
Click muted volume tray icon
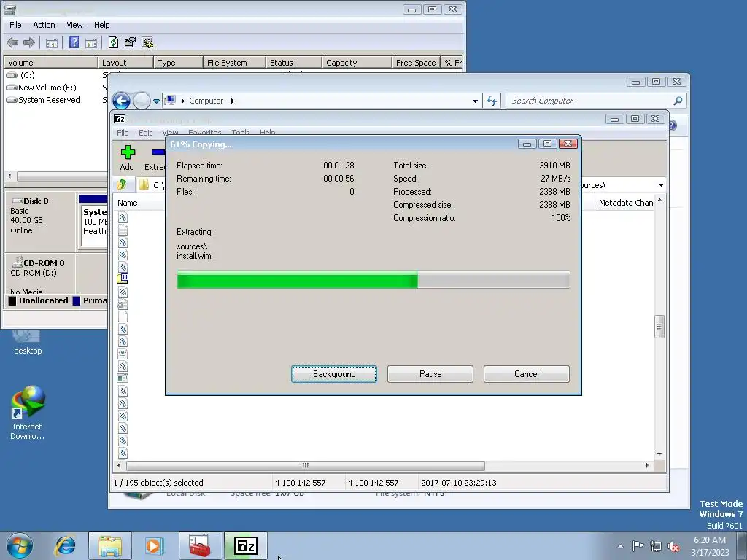tap(673, 546)
